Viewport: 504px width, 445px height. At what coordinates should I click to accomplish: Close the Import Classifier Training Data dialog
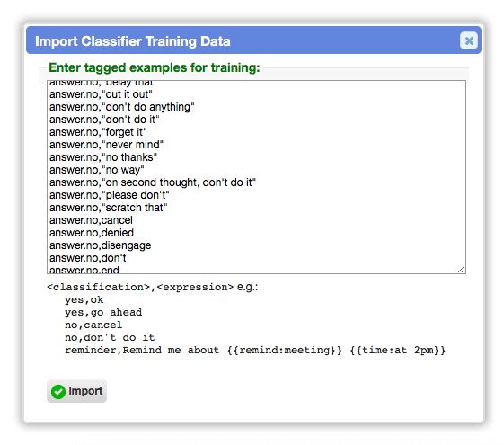pyautogui.click(x=469, y=40)
